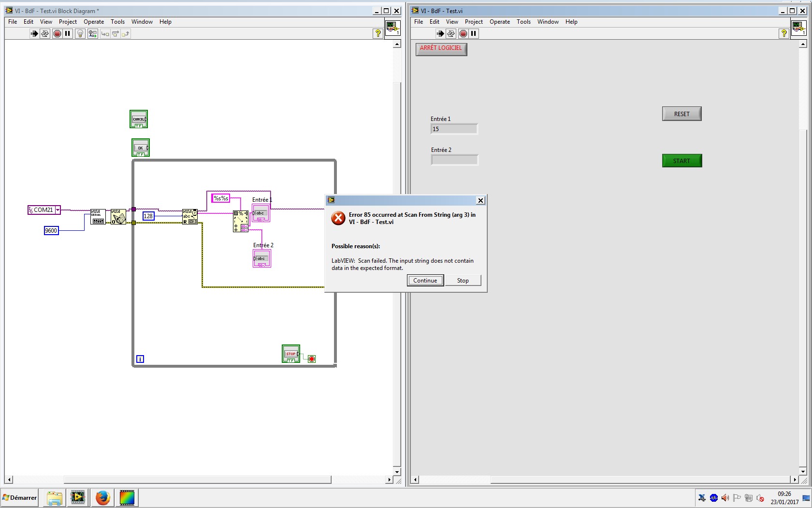Click the green START button
812x508 pixels.
(682, 161)
